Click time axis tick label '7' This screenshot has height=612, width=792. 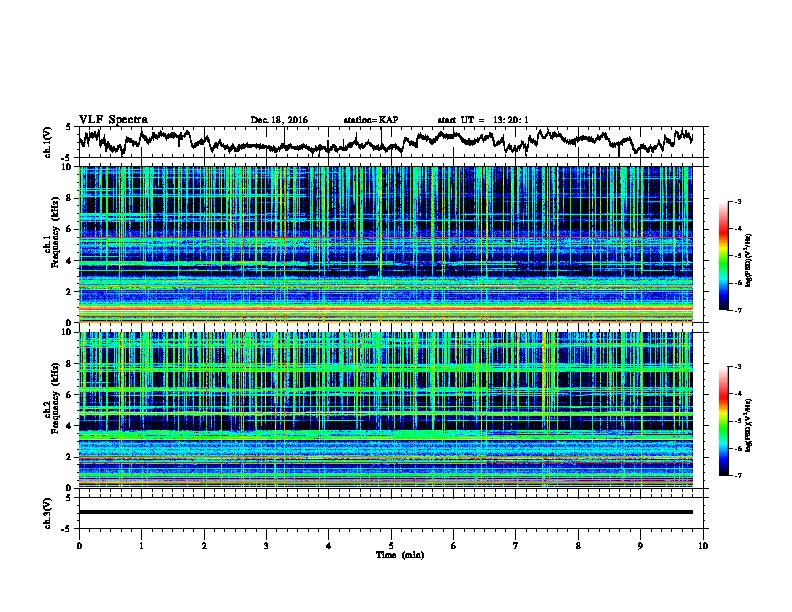[x=516, y=546]
